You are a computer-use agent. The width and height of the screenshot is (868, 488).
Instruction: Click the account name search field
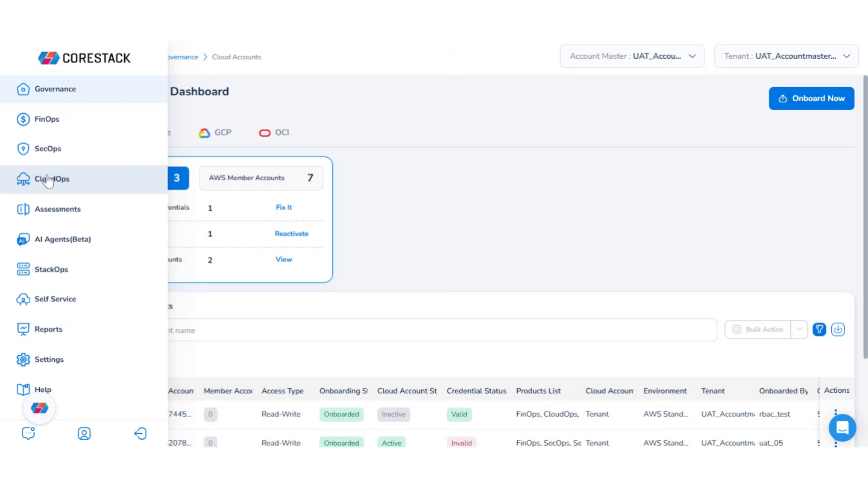[442, 330]
